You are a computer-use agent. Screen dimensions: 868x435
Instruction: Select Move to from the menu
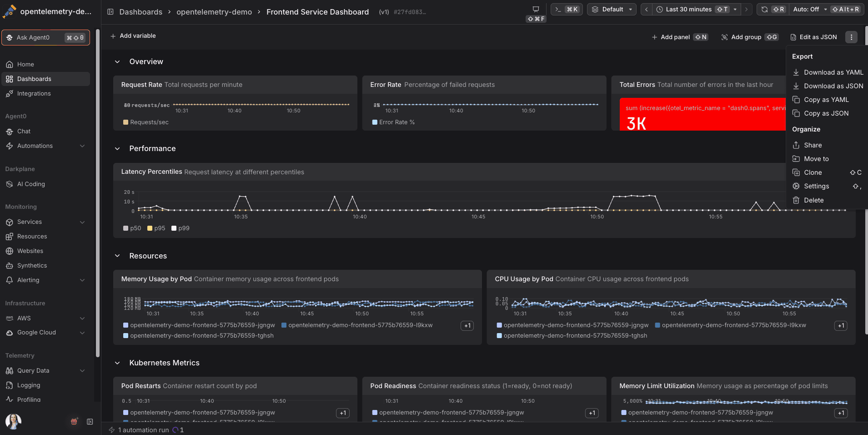(828, 159)
